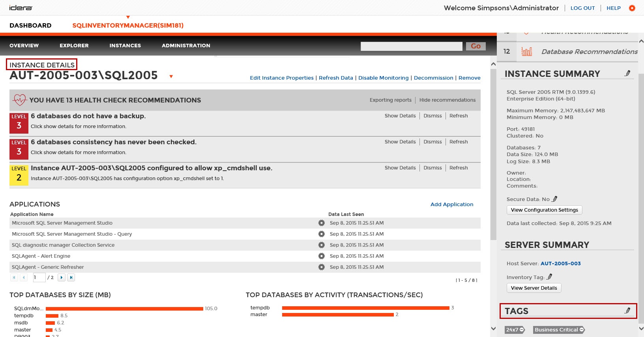
Task: Remove the 24x7 tag
Action: [522, 330]
